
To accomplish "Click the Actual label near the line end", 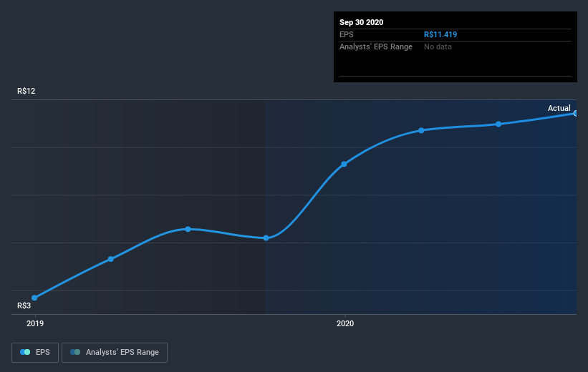I will point(559,108).
